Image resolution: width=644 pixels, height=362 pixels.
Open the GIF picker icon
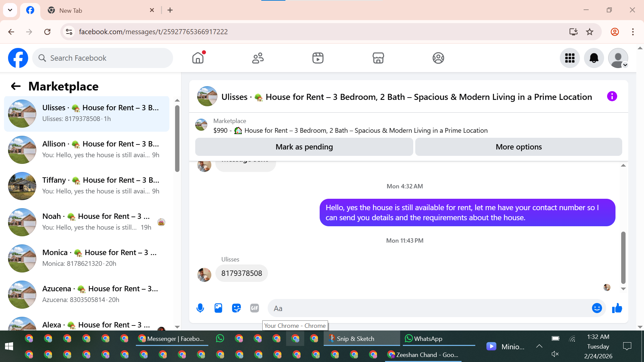pyautogui.click(x=255, y=308)
